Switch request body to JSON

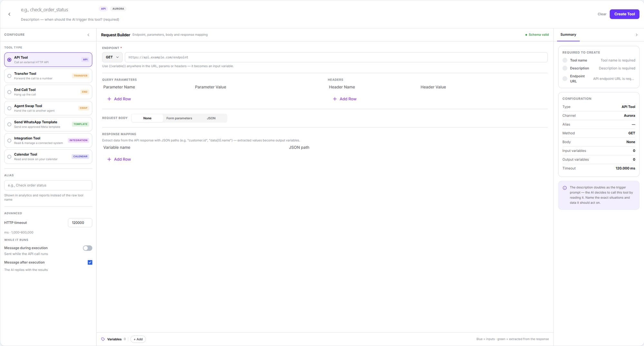211,118
